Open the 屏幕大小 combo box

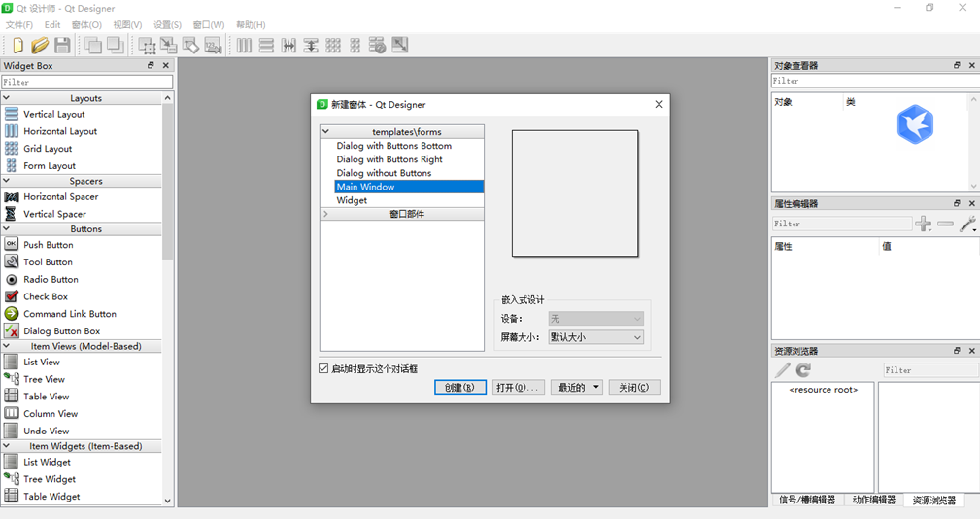click(595, 337)
